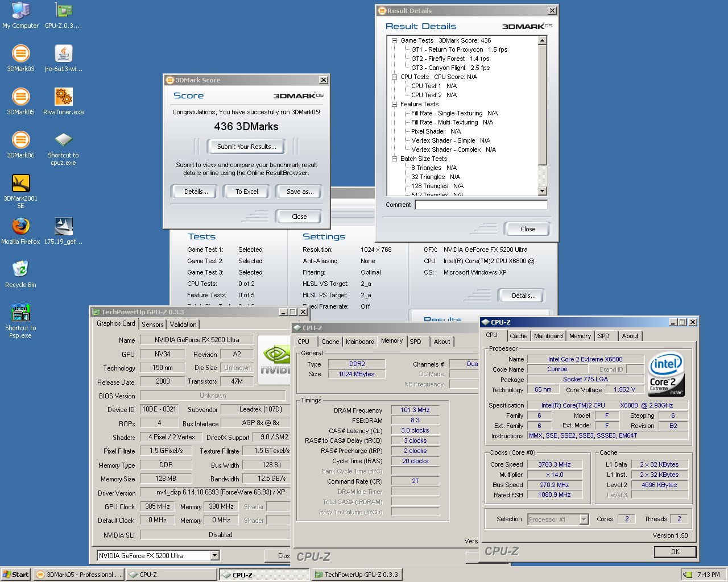Collapse the Feature Tests tree node
Image resolution: width=728 pixels, height=582 pixels.
[394, 104]
